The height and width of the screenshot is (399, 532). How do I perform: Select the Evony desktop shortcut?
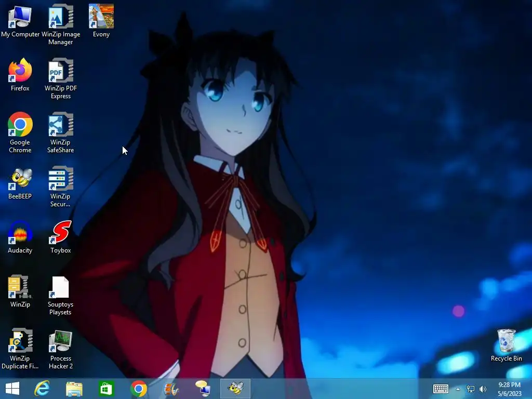101,21
